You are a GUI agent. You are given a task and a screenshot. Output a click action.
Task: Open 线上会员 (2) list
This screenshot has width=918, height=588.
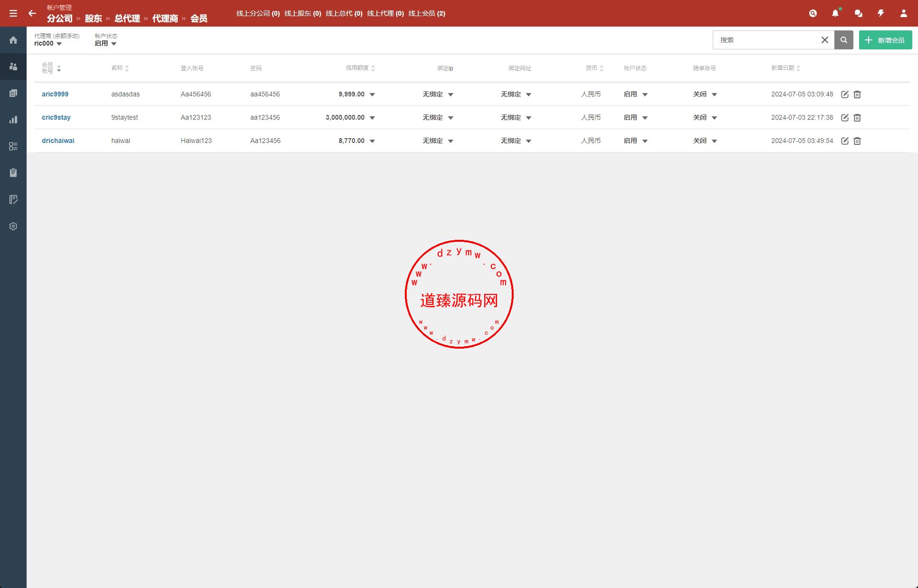click(427, 13)
